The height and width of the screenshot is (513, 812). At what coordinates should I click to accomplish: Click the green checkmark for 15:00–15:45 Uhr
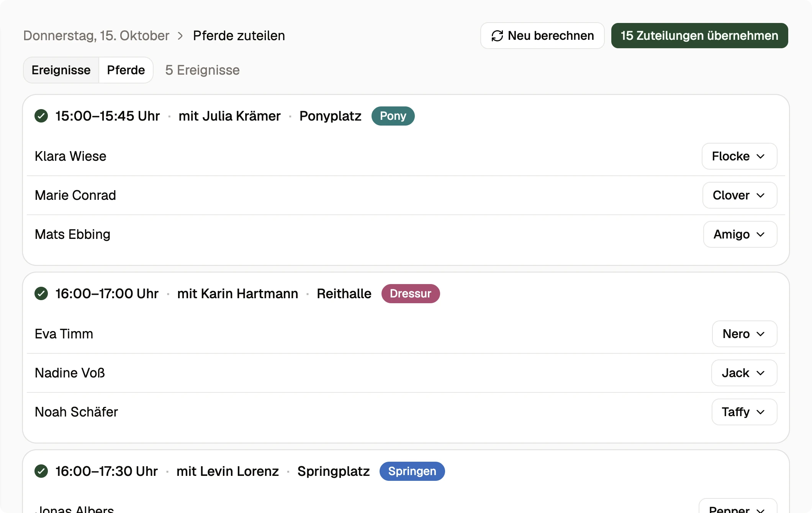[41, 116]
